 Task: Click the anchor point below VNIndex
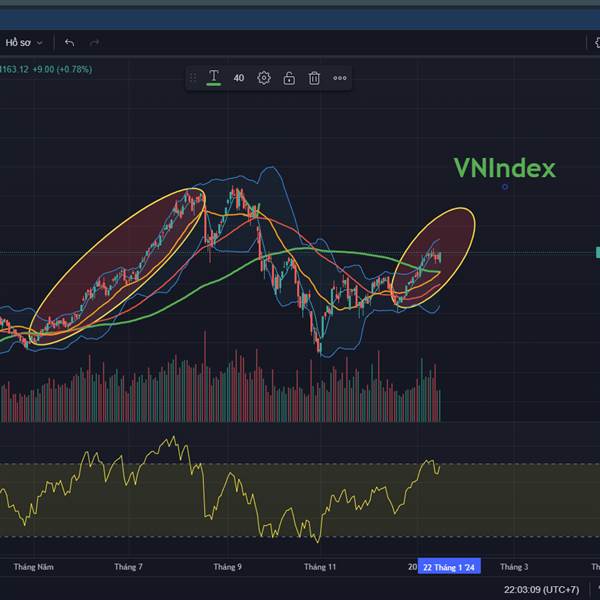[505, 187]
